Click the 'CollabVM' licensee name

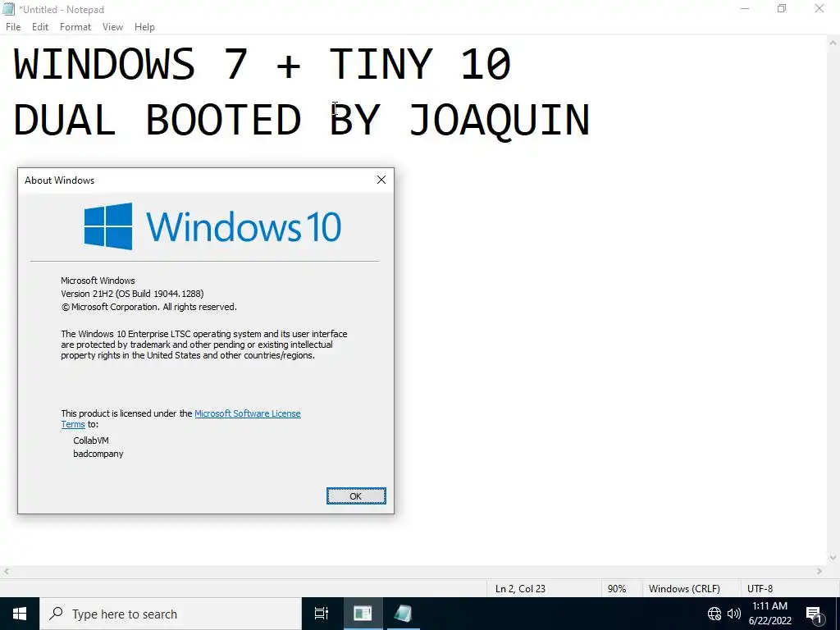pyautogui.click(x=91, y=441)
